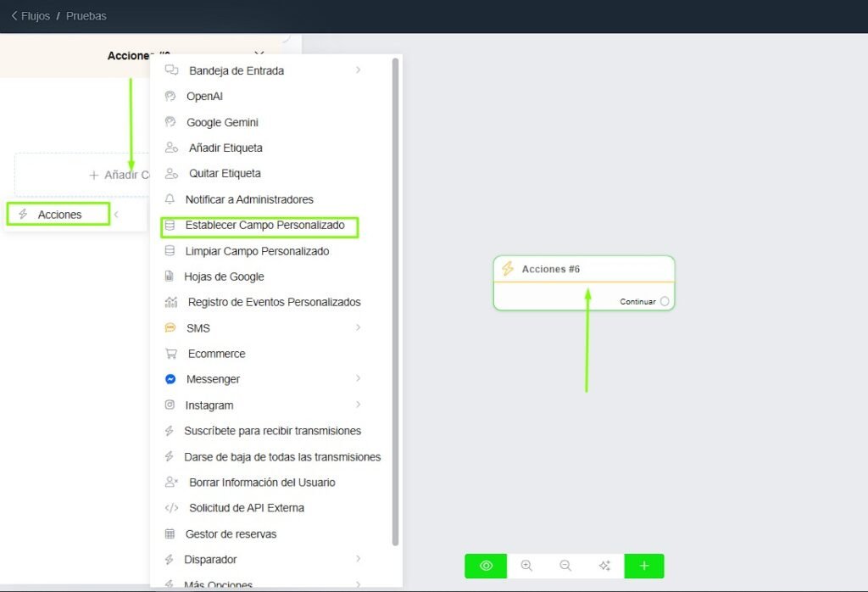This screenshot has height=592, width=868.
Task: Go back to Flujos breadcrumb link
Action: click(x=31, y=16)
